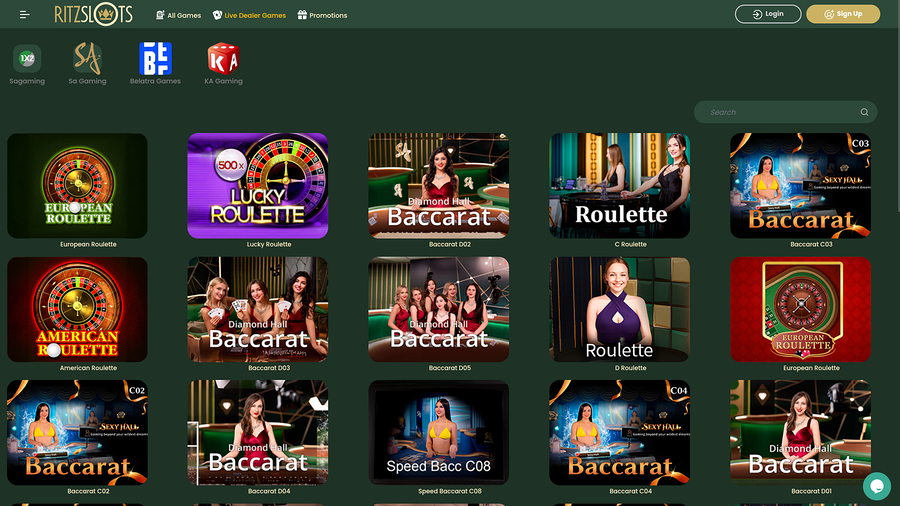Open the C Roulette thumbnail
Screen dimensions: 900x506
pos(619,186)
